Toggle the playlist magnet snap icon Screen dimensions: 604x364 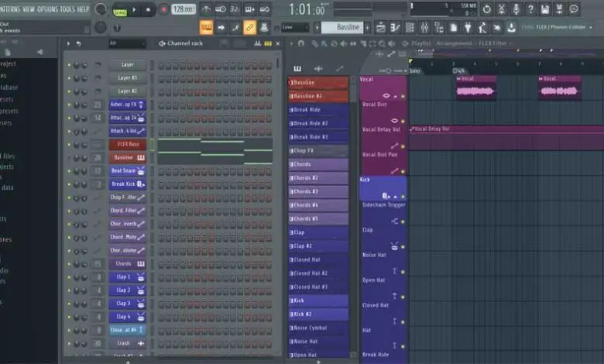(x=301, y=43)
